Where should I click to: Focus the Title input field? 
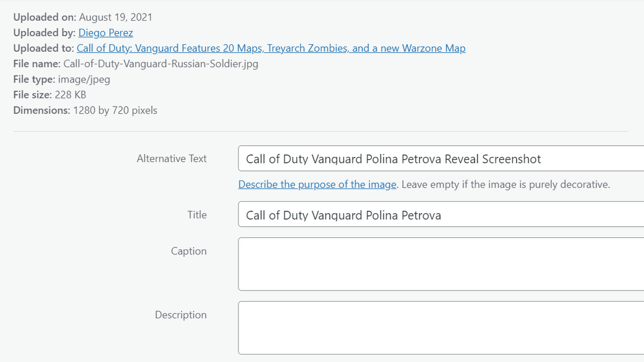(x=441, y=215)
